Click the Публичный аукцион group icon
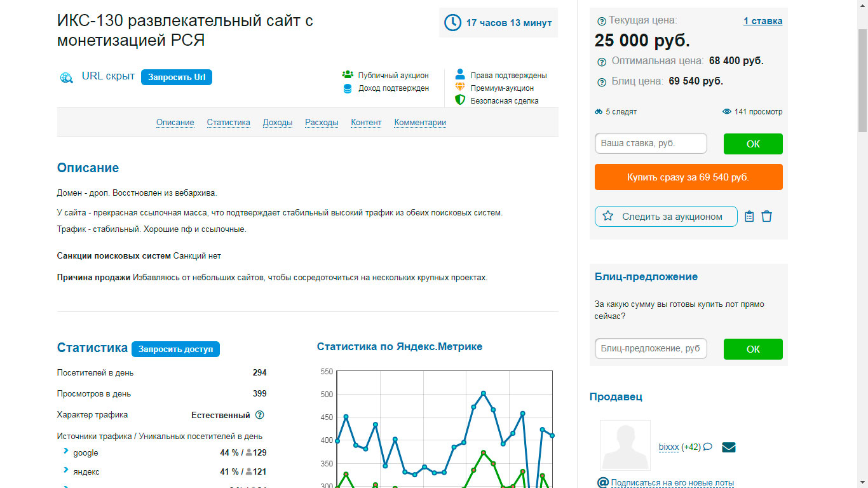Viewport: 868px width, 488px height. (x=348, y=75)
